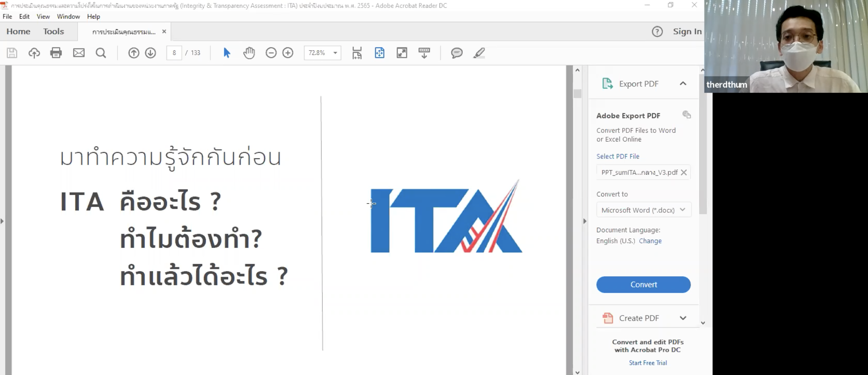
Task: Print the document with printer icon
Action: (x=56, y=53)
